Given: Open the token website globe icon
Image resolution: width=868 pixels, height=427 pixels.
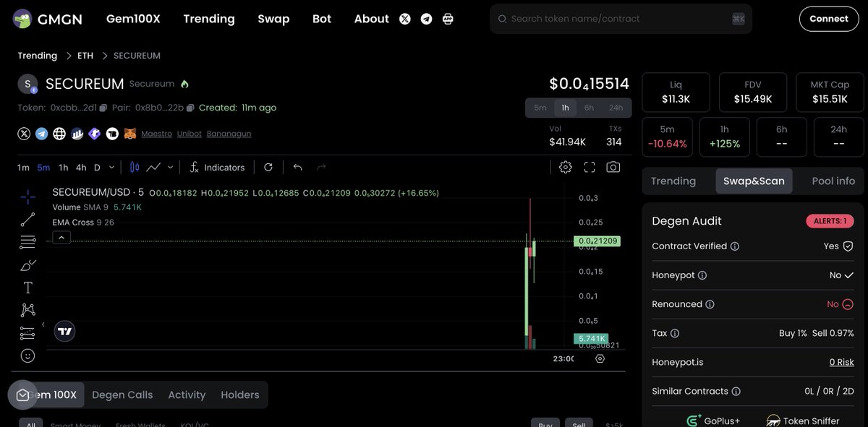Looking at the screenshot, I should click(59, 134).
